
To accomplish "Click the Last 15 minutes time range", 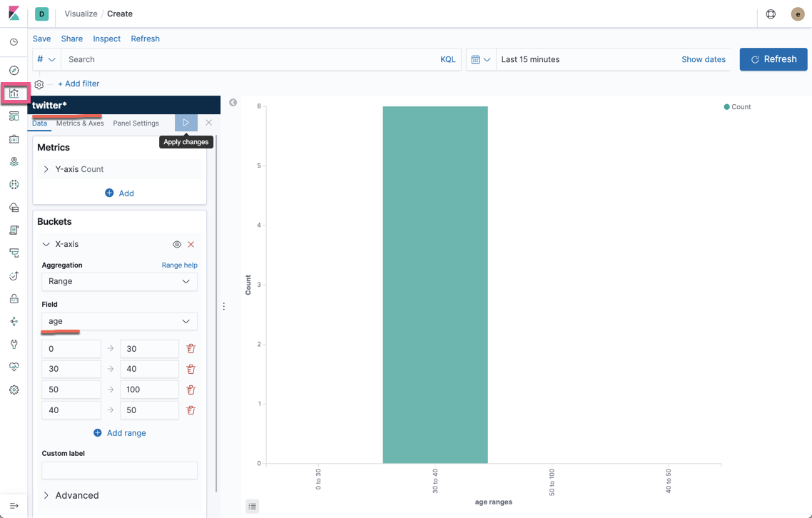I will [x=530, y=59].
